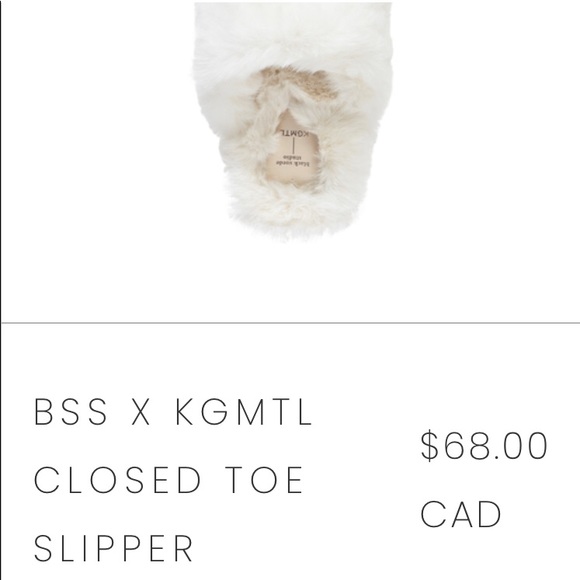Screen dimensions: 580x580
Task: Click KGMTL in the product title
Action: coord(244,411)
